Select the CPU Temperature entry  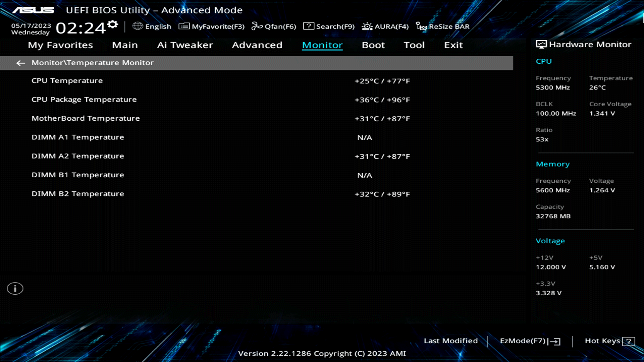(67, 80)
